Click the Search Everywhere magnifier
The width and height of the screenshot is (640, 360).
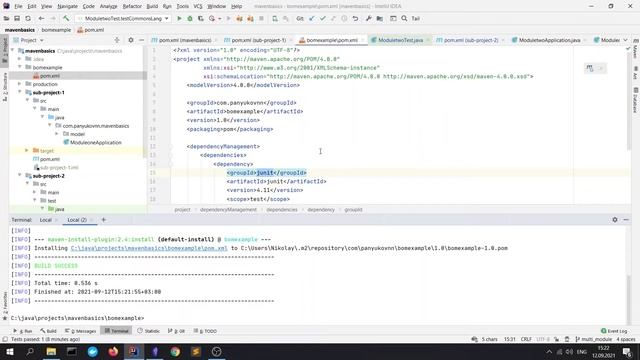tap(404, 18)
